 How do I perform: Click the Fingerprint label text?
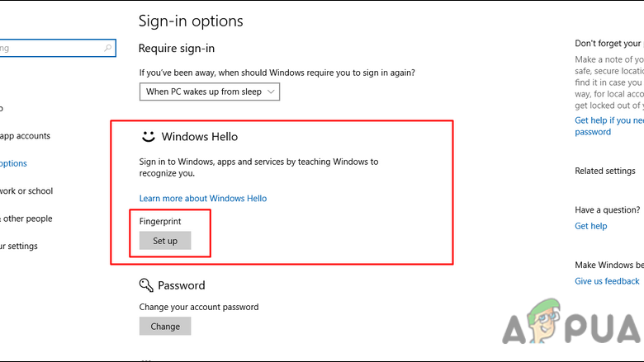(160, 222)
